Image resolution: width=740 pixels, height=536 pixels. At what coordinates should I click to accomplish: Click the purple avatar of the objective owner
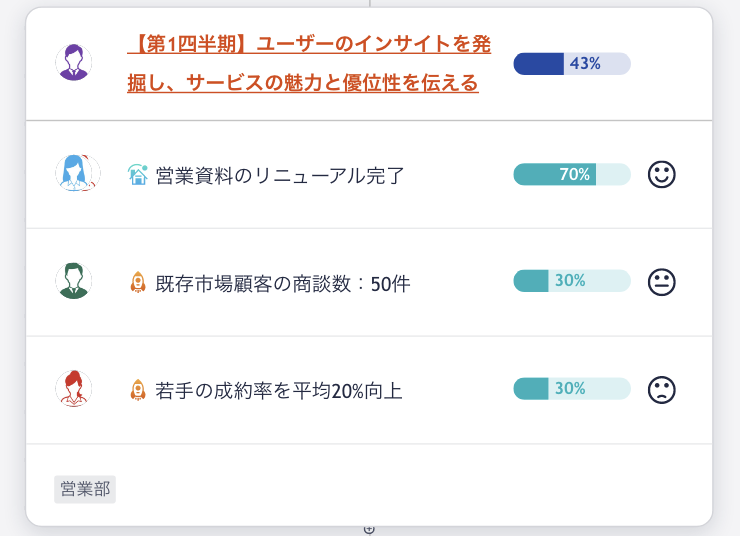pos(74,62)
